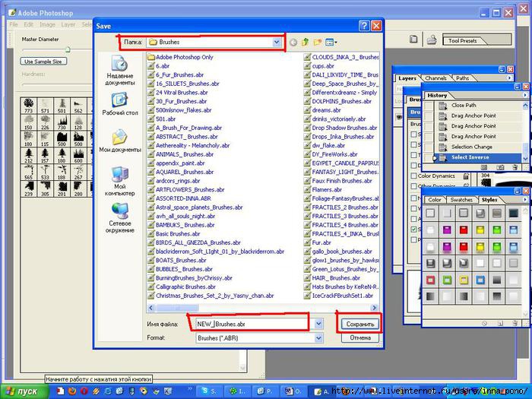This screenshot has height=399, width=532.
Task: Open the пуск Start button
Action: tap(24, 391)
